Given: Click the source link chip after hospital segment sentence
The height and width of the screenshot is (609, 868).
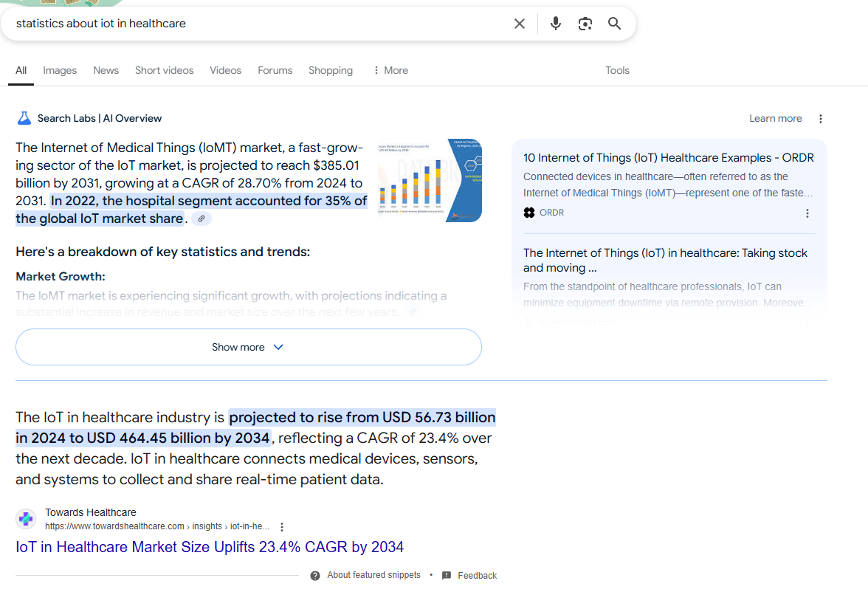Looking at the screenshot, I should pyautogui.click(x=201, y=219).
